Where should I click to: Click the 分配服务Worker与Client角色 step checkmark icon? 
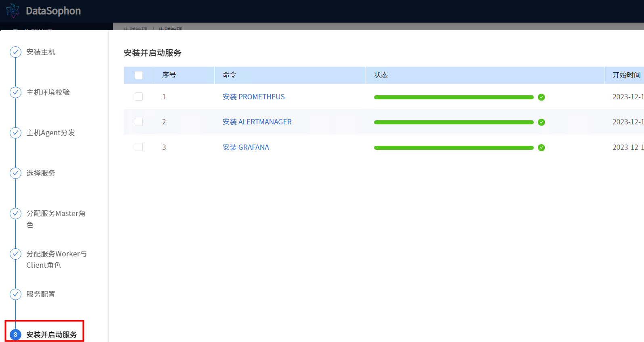[x=15, y=254]
